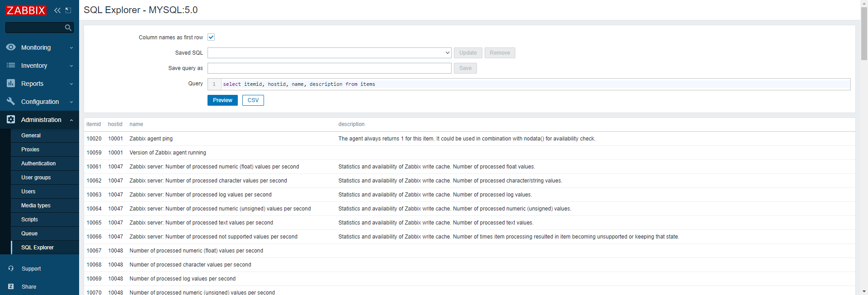Click the Monitoring eye icon
The width and height of the screenshot is (868, 295).
pos(11,47)
